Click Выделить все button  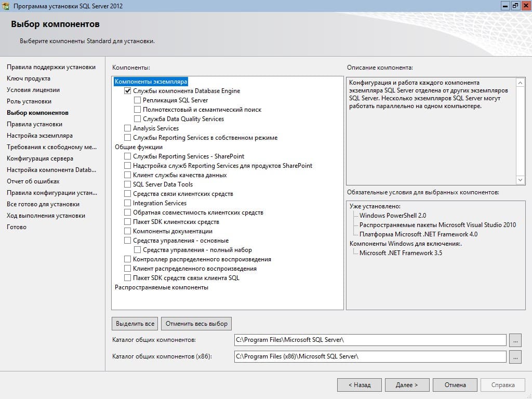tap(135, 324)
